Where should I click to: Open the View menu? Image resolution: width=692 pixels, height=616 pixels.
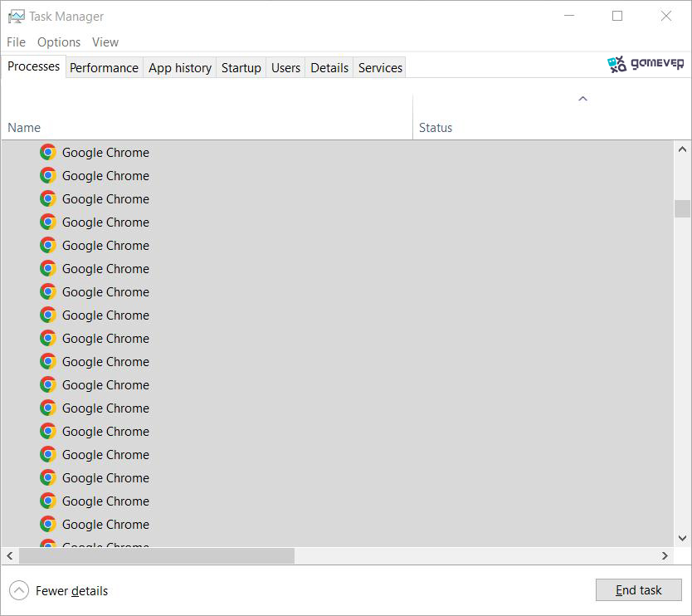[105, 42]
